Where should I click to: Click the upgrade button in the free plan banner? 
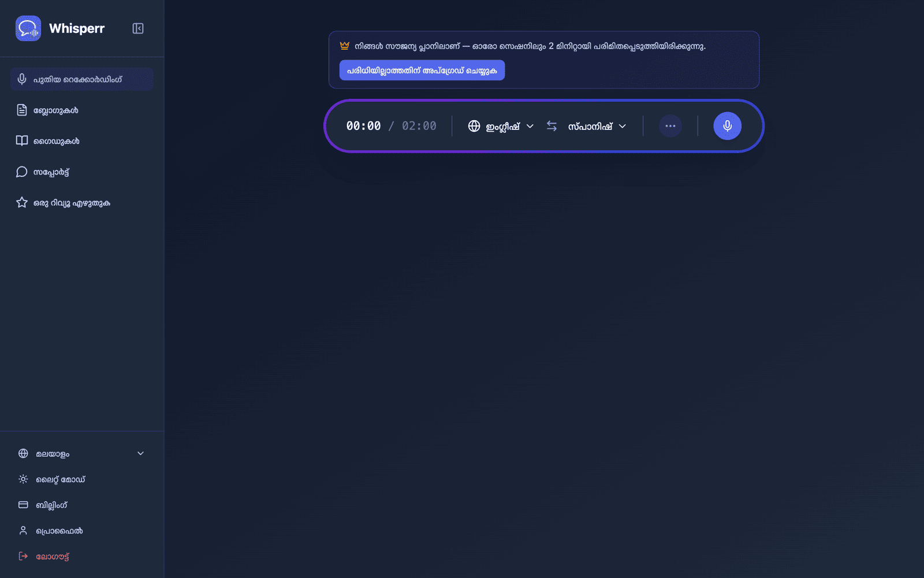[x=422, y=71]
